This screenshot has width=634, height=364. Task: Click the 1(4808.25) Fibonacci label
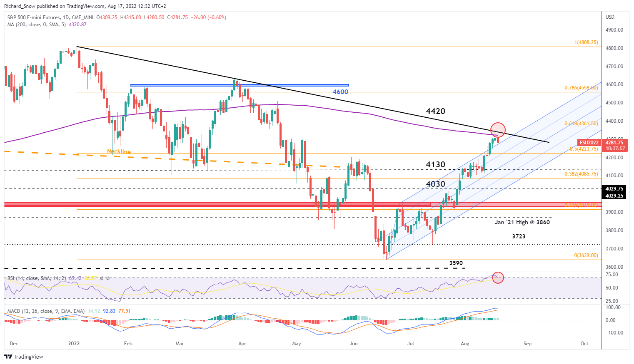point(586,42)
